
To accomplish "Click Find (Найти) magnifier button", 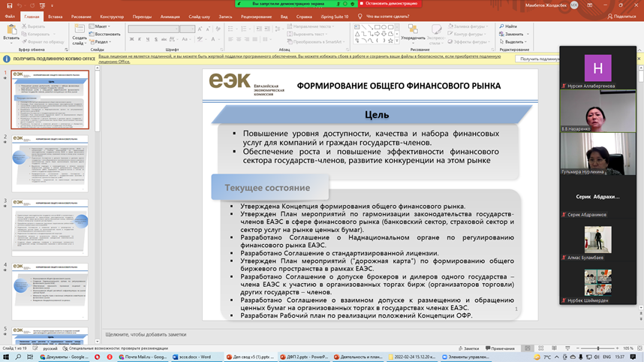I will coord(508,26).
